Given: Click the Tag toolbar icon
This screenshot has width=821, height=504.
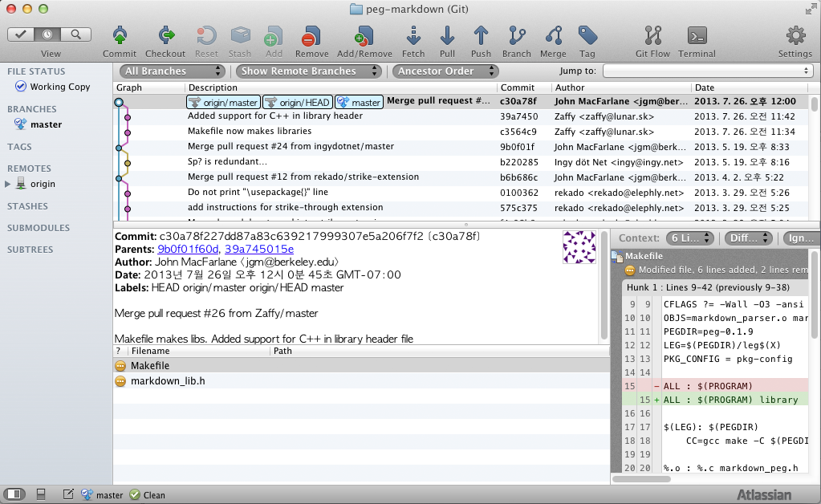Looking at the screenshot, I should [587, 35].
